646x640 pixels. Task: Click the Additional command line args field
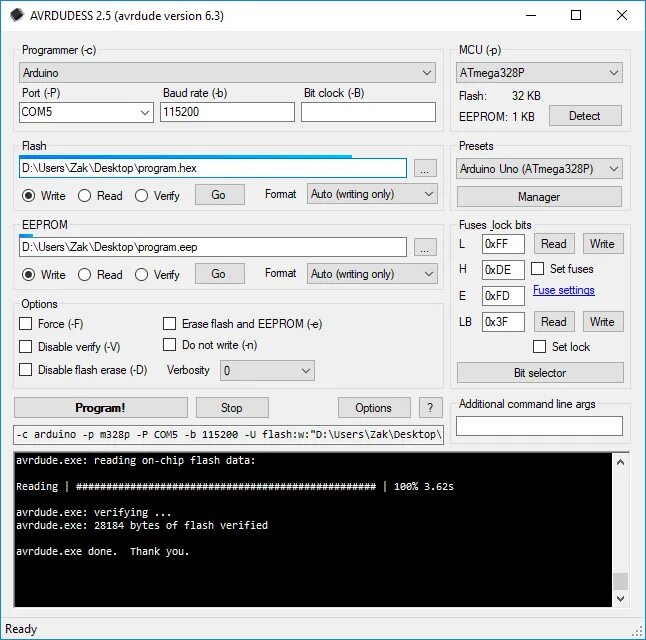tap(539, 425)
